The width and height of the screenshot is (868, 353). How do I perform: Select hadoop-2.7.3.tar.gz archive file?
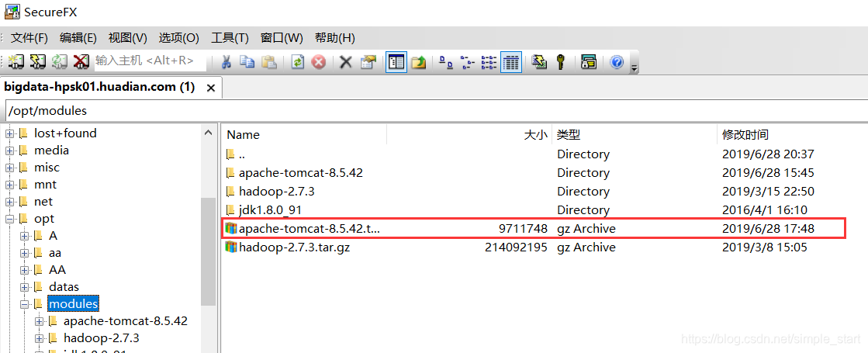coord(545,247)
